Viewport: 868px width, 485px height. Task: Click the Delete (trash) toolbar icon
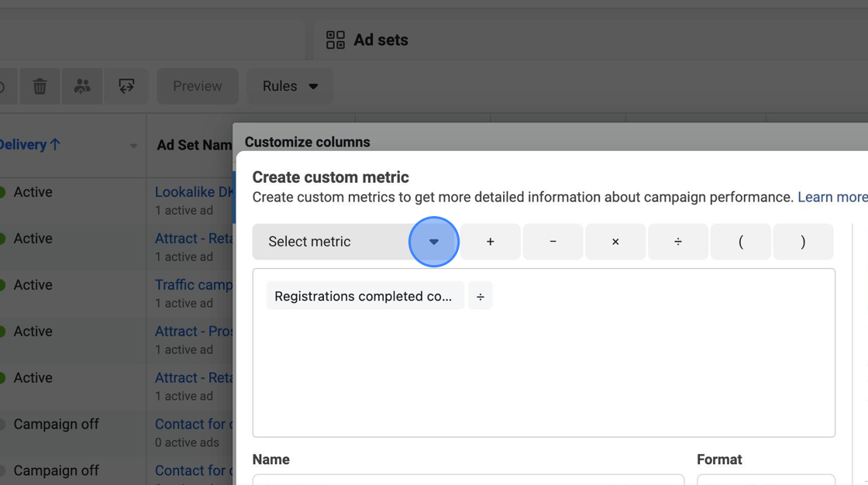coord(40,86)
